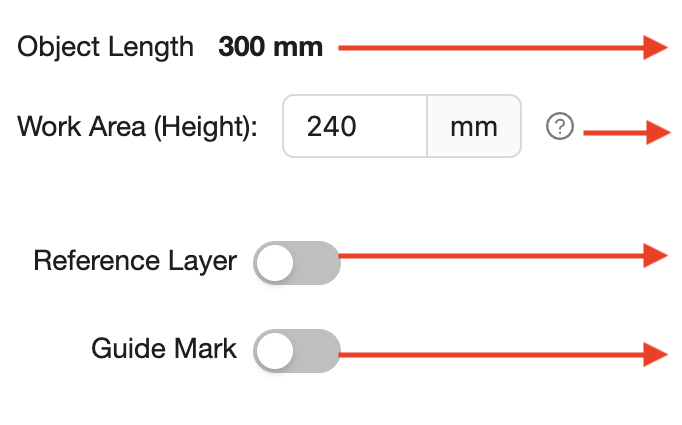The image size is (682, 425).
Task: Click the arrowhead tip on the Object Length row
Action: pos(657,47)
